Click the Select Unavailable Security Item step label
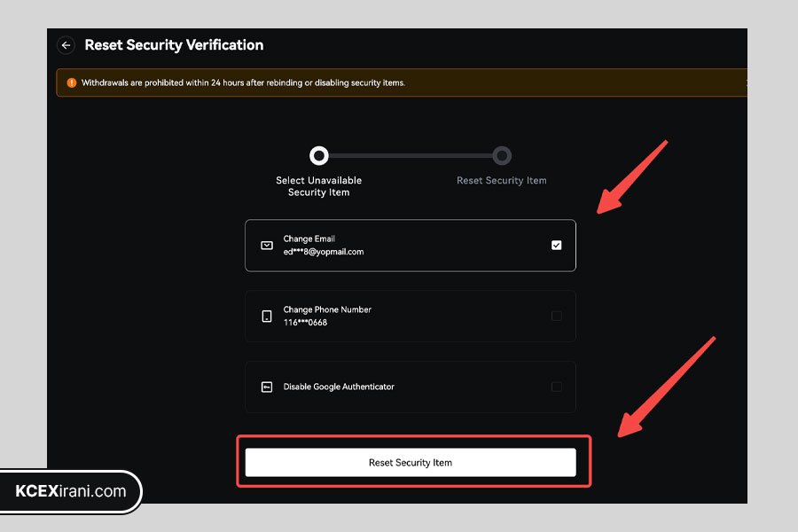The image size is (798, 532). point(318,186)
